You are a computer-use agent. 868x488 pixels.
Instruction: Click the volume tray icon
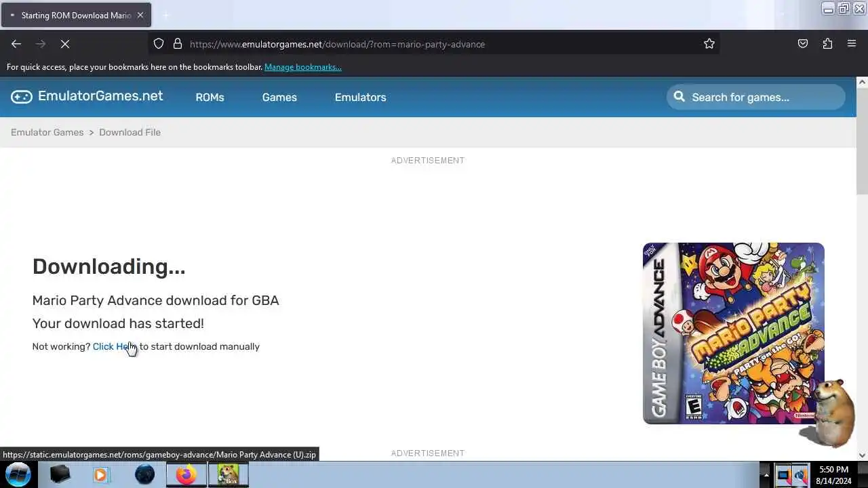tap(800, 475)
